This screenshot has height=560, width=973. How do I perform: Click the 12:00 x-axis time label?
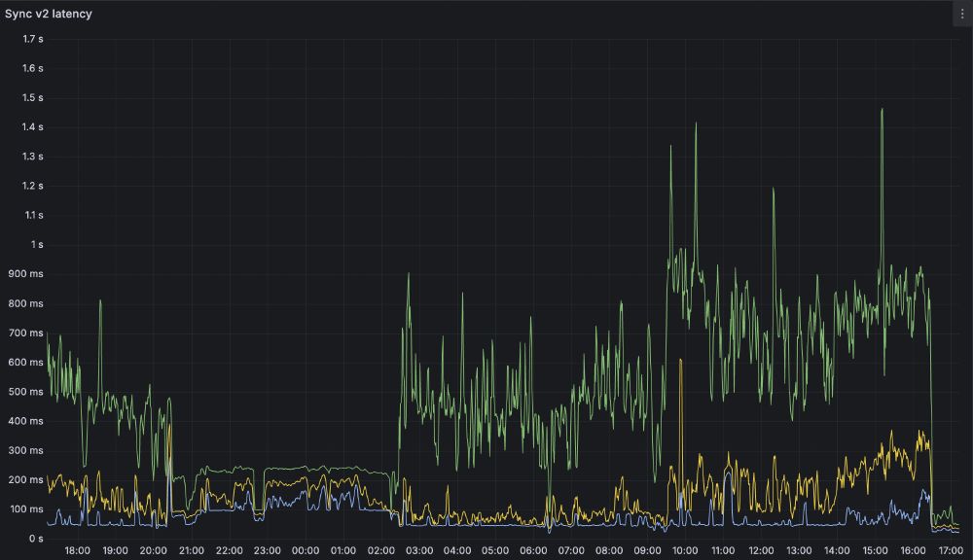[762, 550]
